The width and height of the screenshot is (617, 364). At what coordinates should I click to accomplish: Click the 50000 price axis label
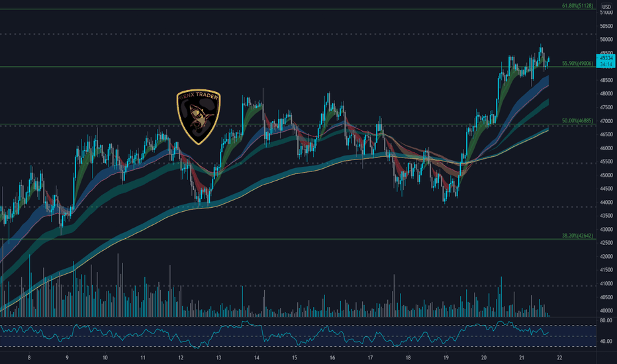click(606, 39)
